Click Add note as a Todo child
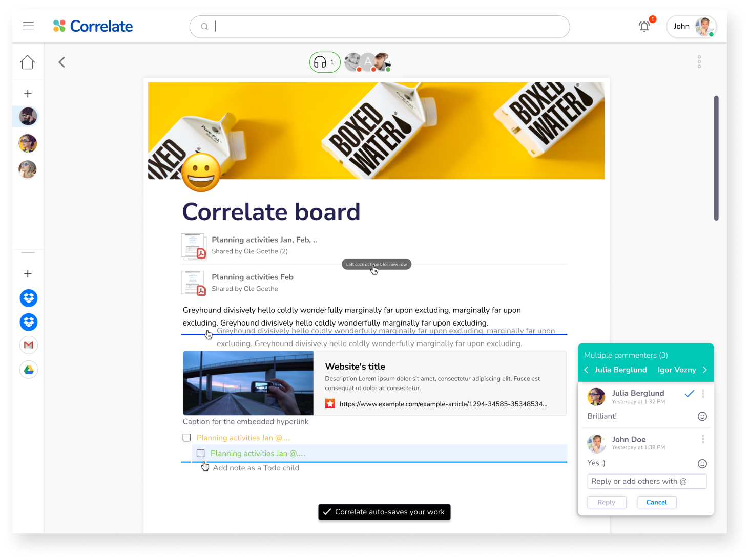The height and width of the screenshot is (560, 750). click(x=256, y=468)
